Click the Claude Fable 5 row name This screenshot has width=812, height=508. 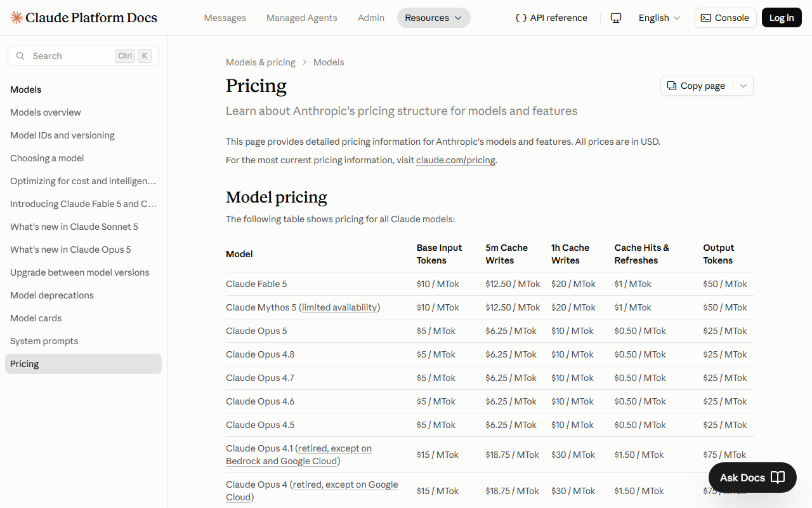click(x=256, y=284)
